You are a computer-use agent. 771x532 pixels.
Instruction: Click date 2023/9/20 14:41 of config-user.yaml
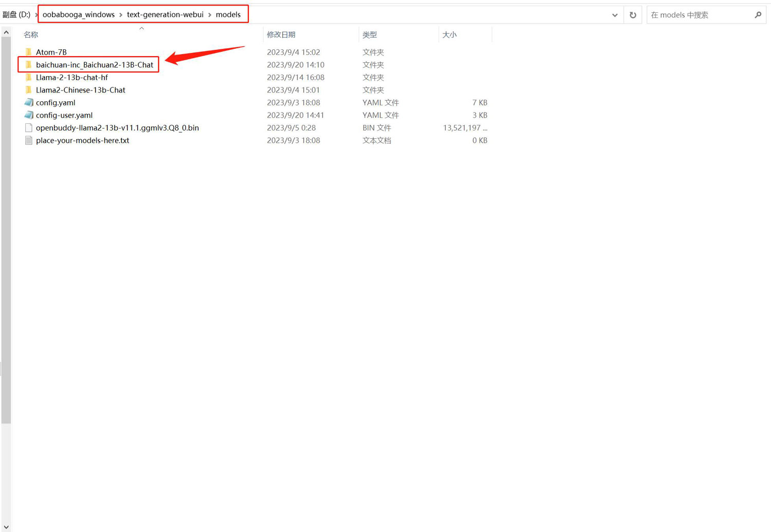tap(296, 115)
